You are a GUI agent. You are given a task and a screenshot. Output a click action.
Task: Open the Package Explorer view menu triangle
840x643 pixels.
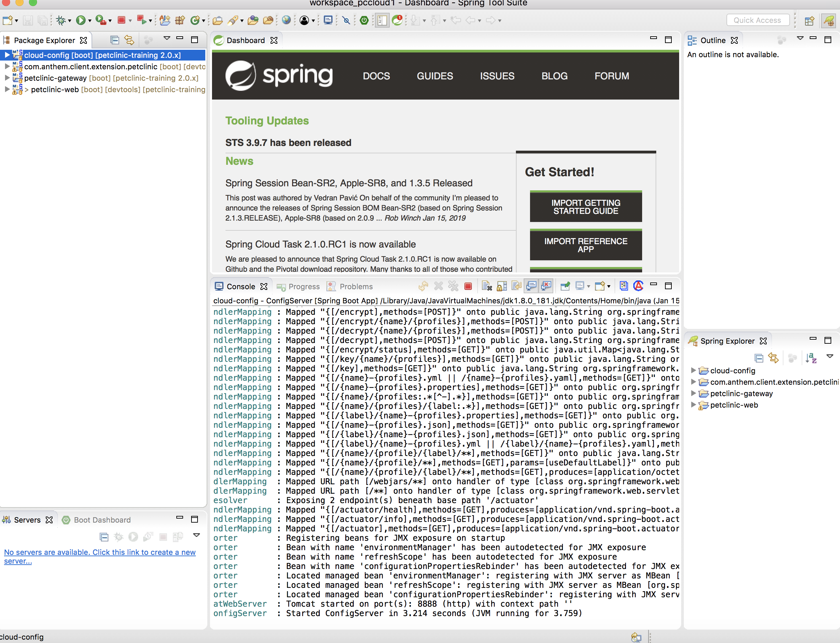coord(167,38)
